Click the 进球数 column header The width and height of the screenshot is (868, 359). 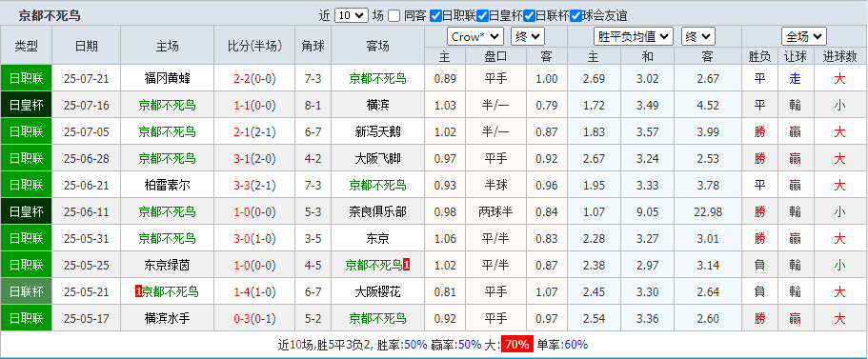[839, 56]
